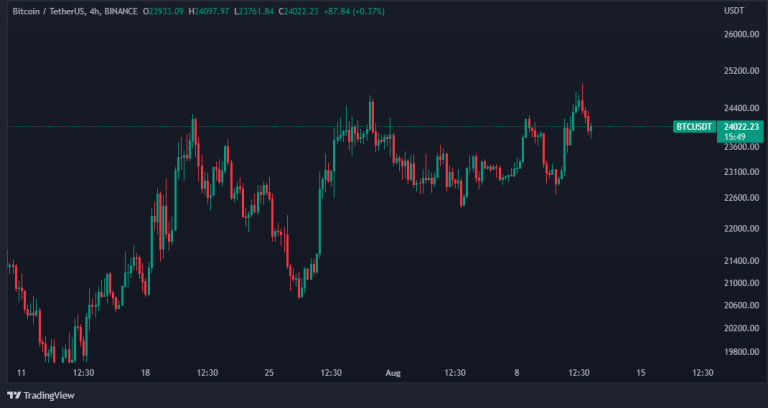768x408 pixels.
Task: Click the 20600.00 price axis label
Action: pos(742,305)
